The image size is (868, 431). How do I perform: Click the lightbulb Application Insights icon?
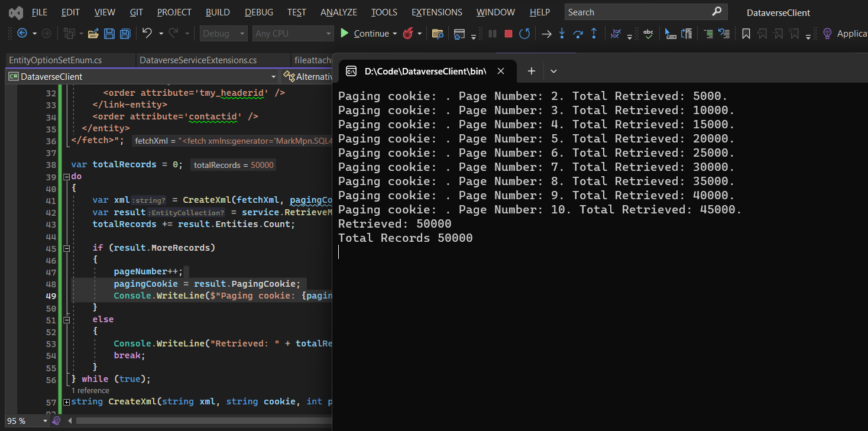coord(827,34)
